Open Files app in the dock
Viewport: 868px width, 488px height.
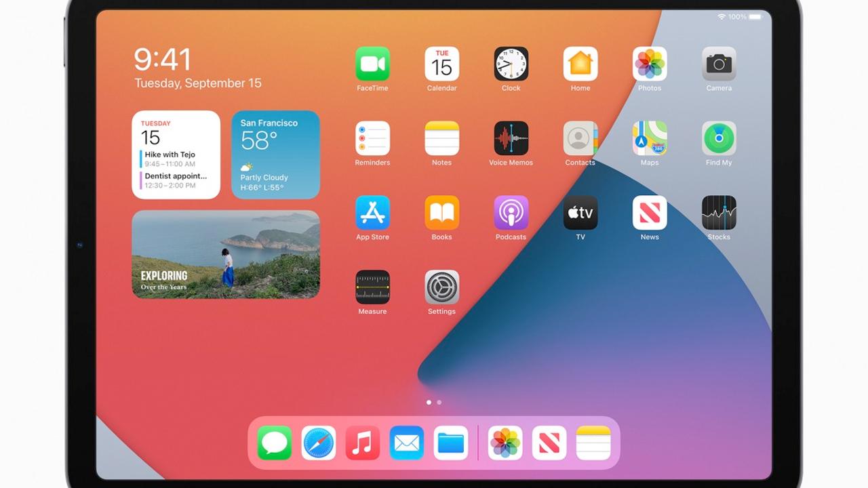click(x=451, y=443)
